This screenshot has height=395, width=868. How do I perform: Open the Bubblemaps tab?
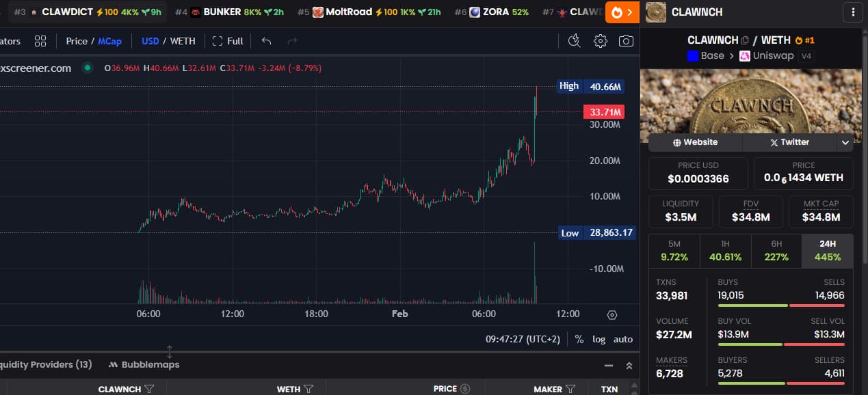tap(144, 364)
